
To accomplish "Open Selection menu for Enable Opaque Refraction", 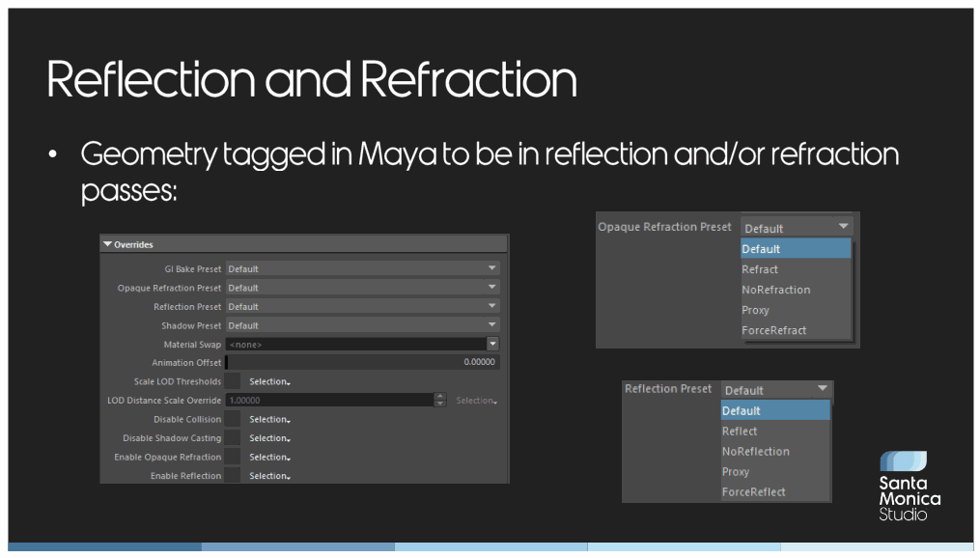I will [270, 457].
